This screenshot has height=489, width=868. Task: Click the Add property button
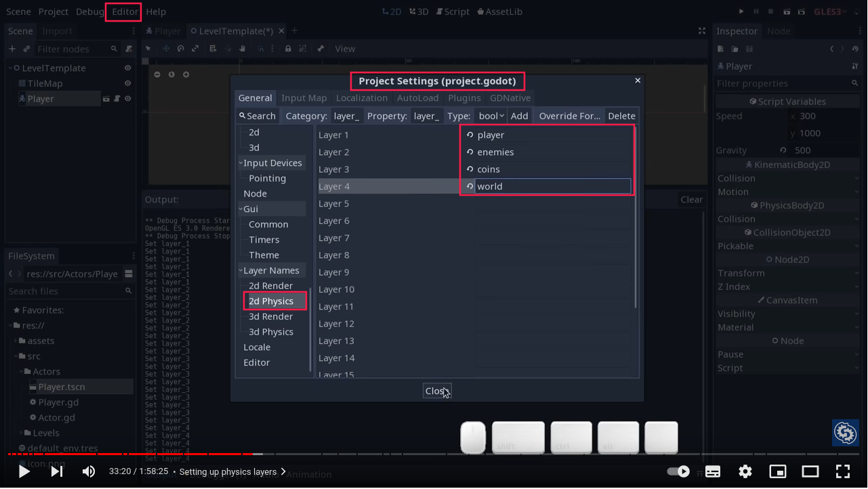520,116
